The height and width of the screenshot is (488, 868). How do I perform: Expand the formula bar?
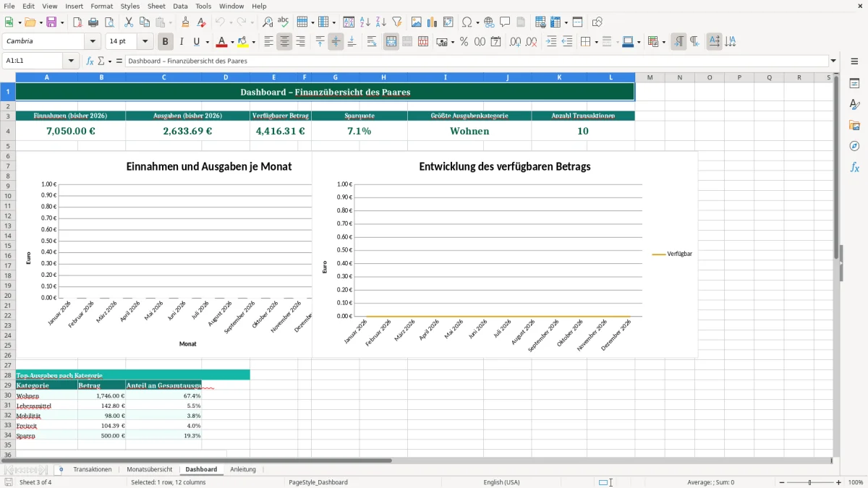tap(833, 61)
